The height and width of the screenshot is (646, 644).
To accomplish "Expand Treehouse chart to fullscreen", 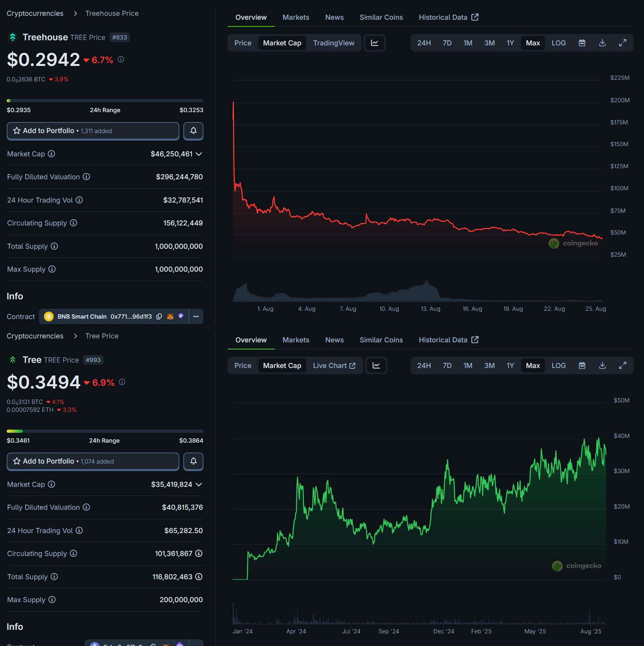I will (x=623, y=43).
